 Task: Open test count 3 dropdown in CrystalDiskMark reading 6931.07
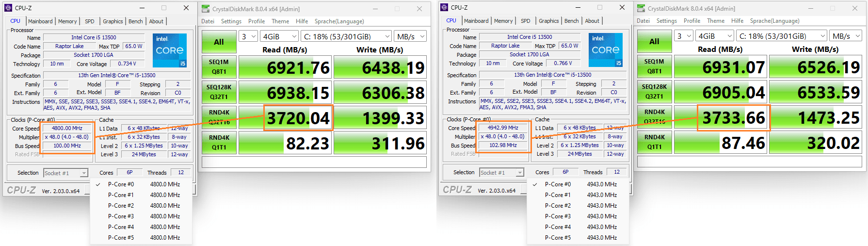pos(684,36)
